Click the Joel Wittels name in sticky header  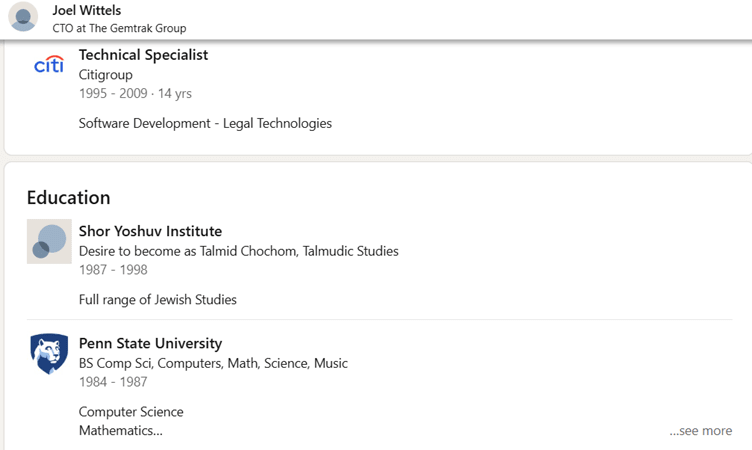click(x=86, y=11)
